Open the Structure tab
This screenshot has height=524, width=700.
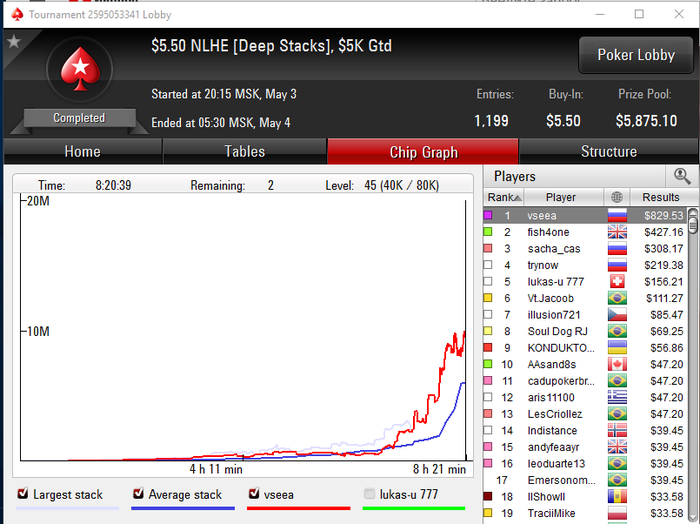[608, 151]
